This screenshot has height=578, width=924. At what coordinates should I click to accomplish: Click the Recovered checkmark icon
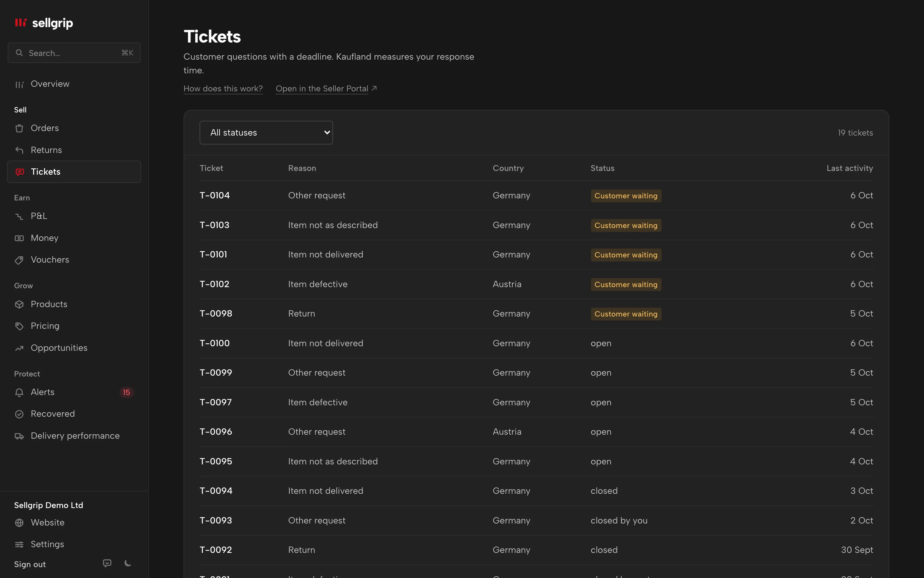(19, 414)
